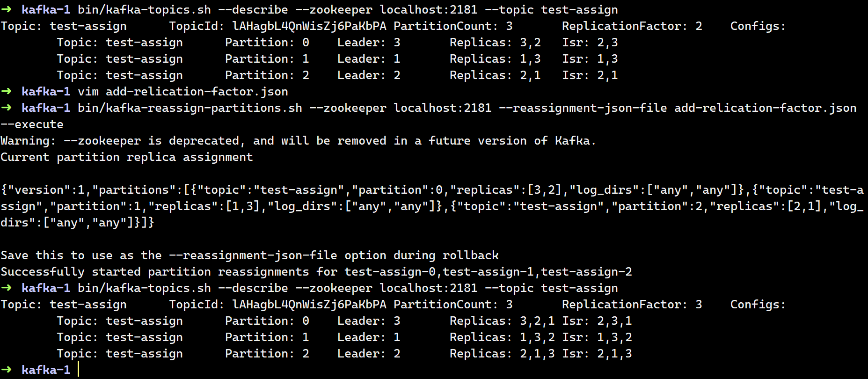Image resolution: width=868 pixels, height=379 pixels.
Task: Click 'Current partition replica assignment' line
Action: point(126,157)
